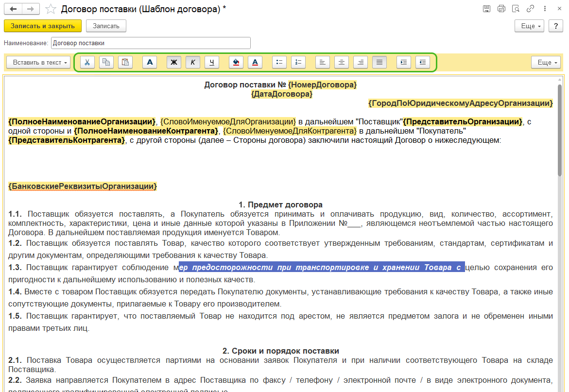The width and height of the screenshot is (569, 392).
Task: Click the Cut scissors icon
Action: tap(87, 62)
